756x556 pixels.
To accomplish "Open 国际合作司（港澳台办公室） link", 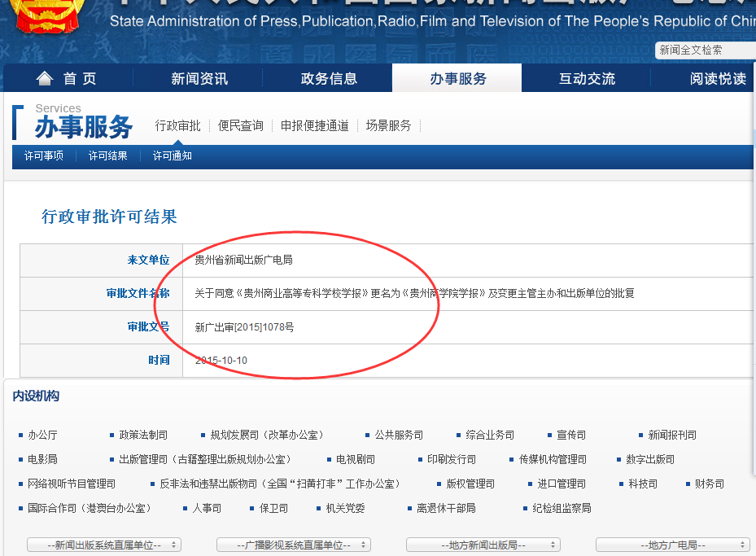I will pos(90,508).
